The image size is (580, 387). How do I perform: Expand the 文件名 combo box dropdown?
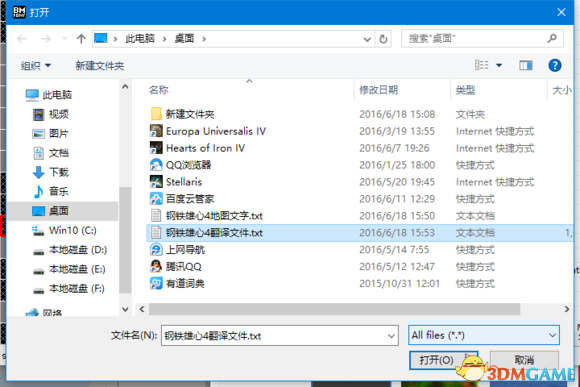(x=391, y=336)
